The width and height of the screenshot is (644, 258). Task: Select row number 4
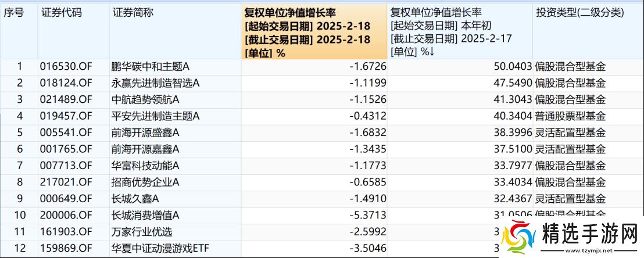[19, 116]
